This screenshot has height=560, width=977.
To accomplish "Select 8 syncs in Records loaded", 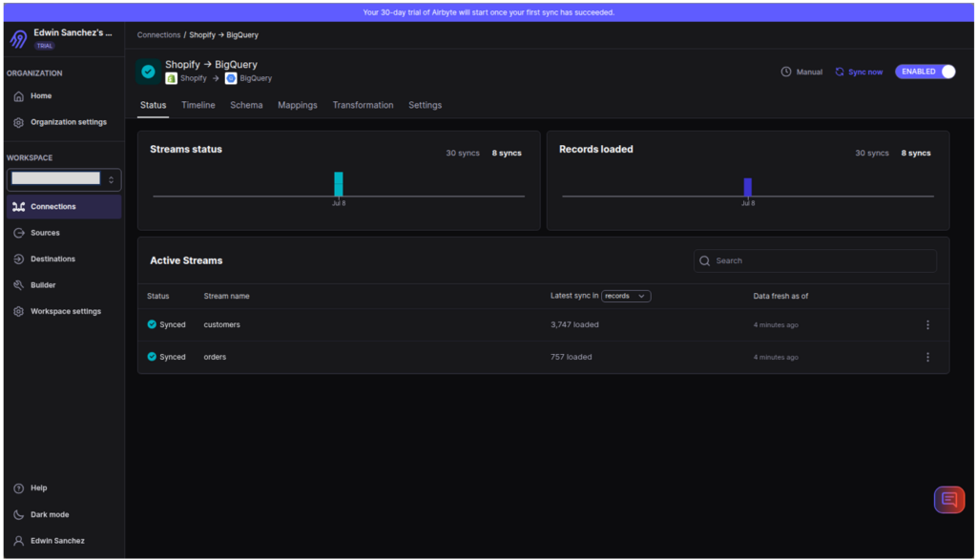I will (916, 154).
